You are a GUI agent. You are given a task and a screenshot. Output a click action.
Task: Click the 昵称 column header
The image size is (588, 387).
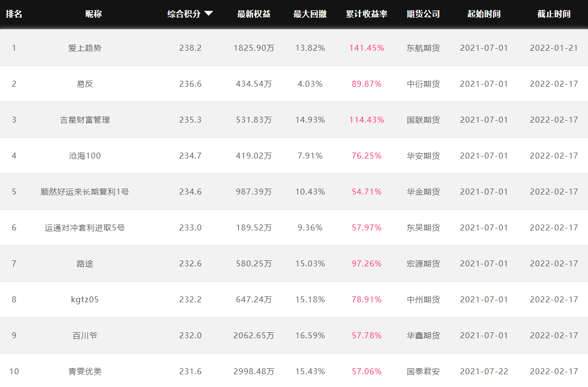94,14
